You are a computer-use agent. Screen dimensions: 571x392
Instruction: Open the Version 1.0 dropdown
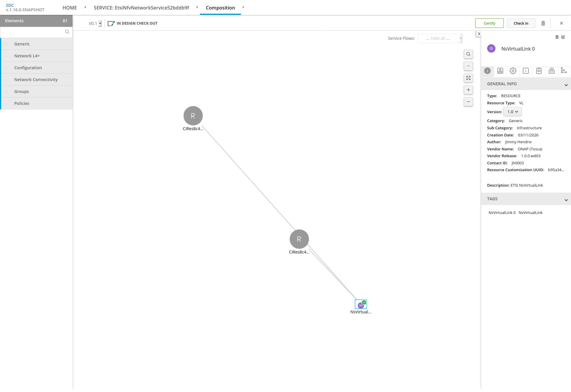(512, 112)
